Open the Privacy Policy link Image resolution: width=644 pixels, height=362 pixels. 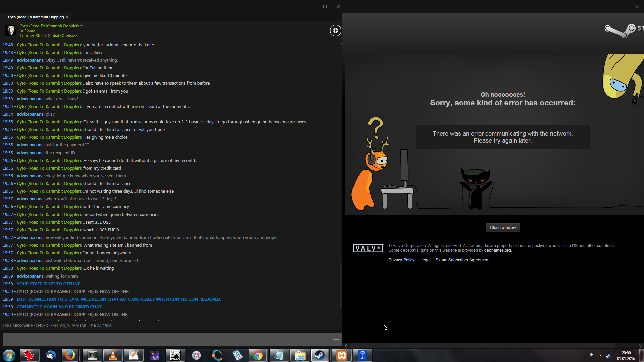click(x=401, y=260)
